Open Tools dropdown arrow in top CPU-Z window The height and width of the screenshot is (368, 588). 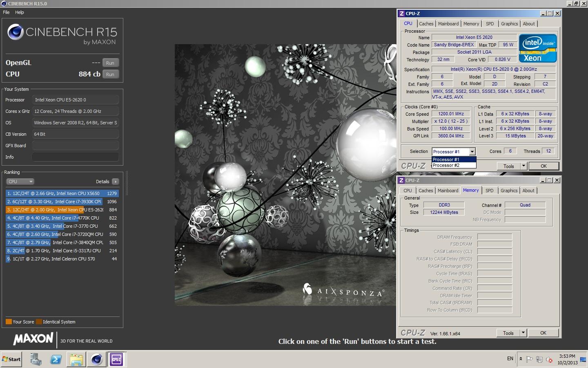(523, 166)
